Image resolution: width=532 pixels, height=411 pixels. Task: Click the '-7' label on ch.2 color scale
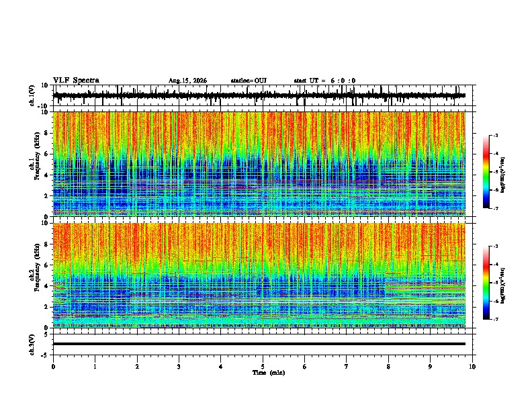[x=495, y=320]
